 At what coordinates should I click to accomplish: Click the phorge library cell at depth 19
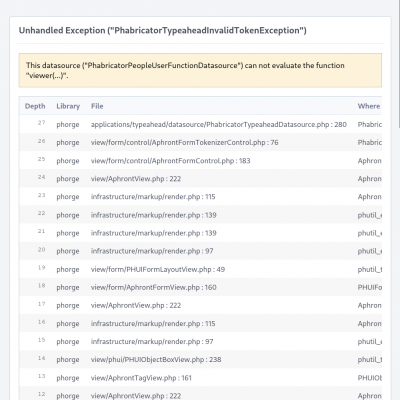pos(68,269)
